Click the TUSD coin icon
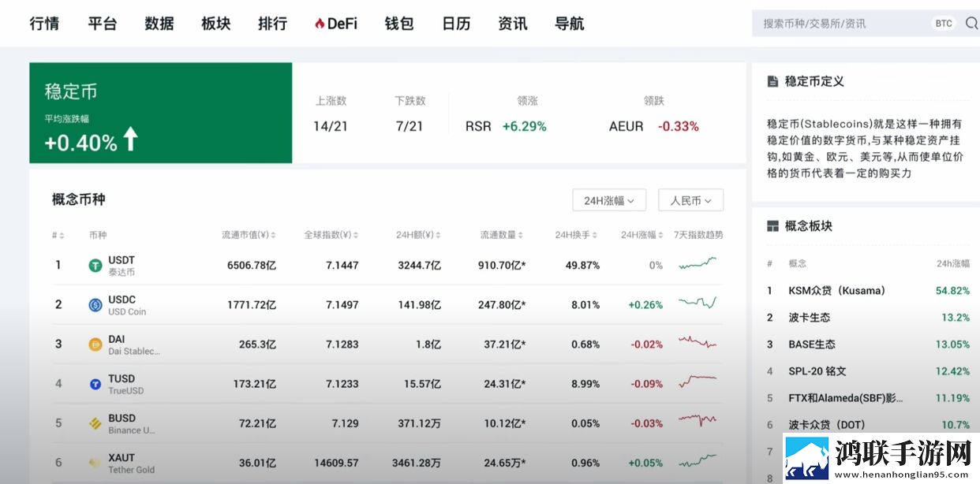Screen dimensions: 980x484 95,384
